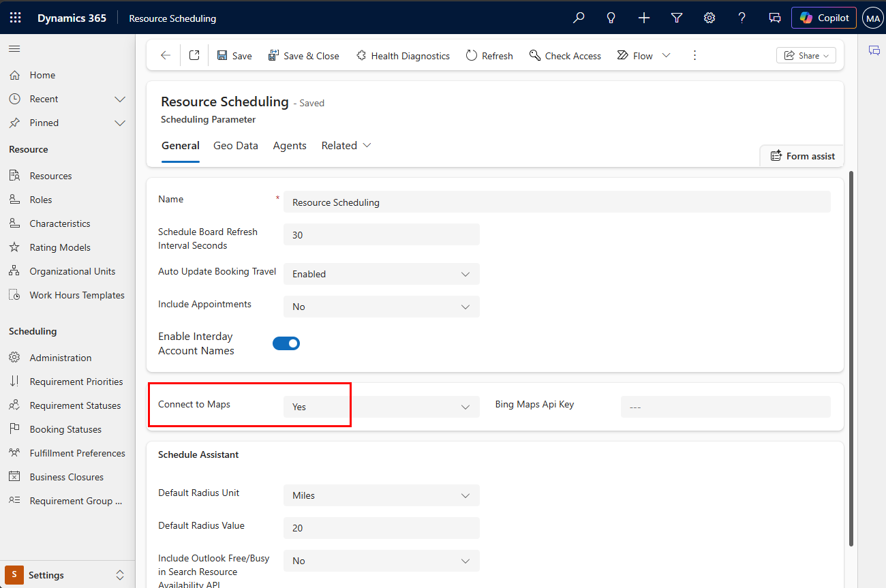Image resolution: width=886 pixels, height=588 pixels.
Task: Click the Flow command
Action: coord(635,56)
